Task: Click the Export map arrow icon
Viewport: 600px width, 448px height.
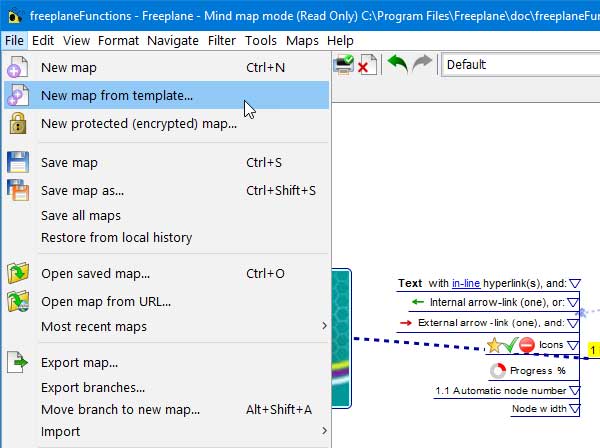Action: click(x=18, y=362)
